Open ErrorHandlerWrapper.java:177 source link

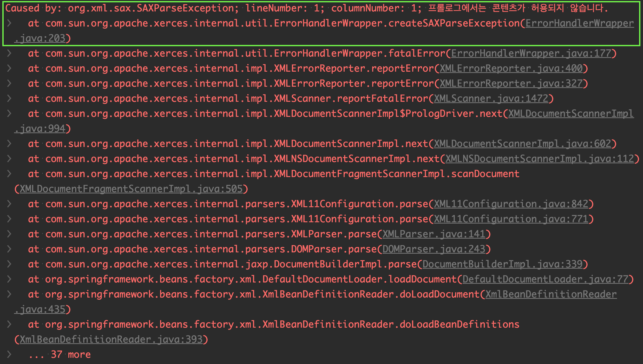tap(531, 53)
